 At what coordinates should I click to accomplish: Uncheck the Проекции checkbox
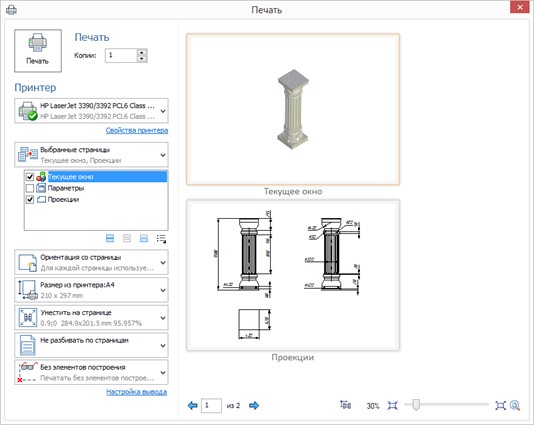coord(30,199)
